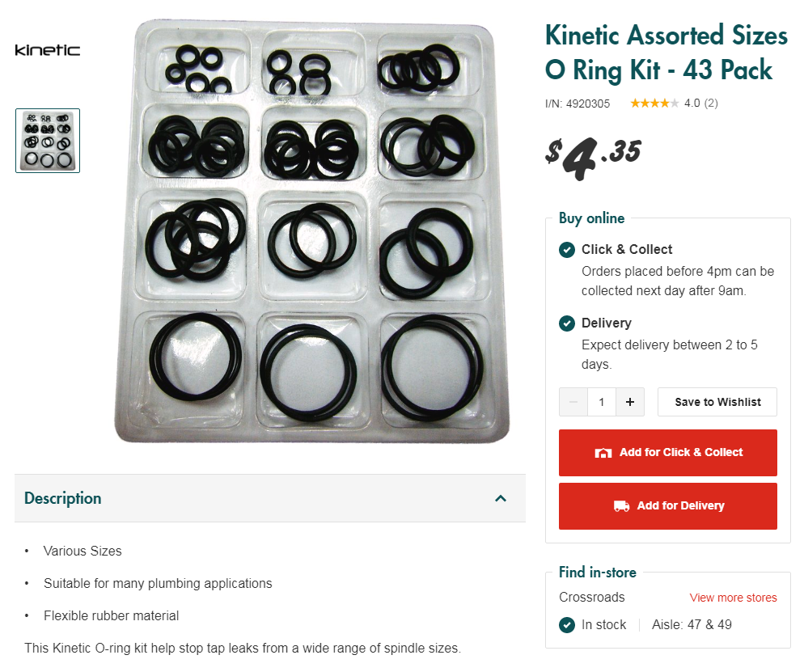Increase quantity with the plus button
This screenshot has width=804, height=672.
coord(629,402)
